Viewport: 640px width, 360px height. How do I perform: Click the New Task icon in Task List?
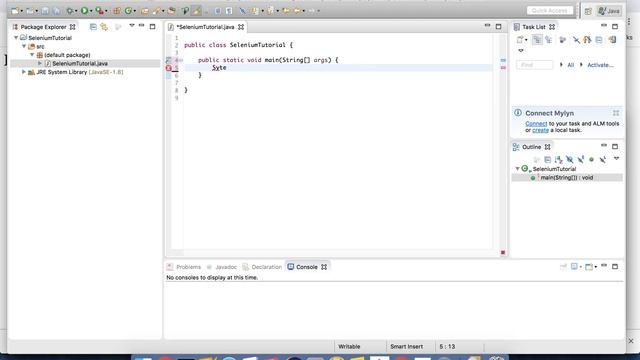coord(520,40)
